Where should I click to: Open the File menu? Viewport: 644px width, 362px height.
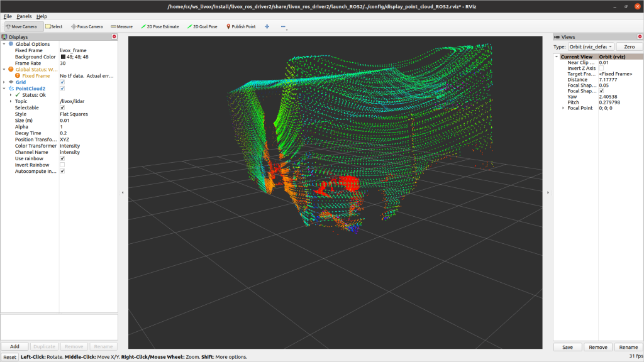tap(8, 16)
